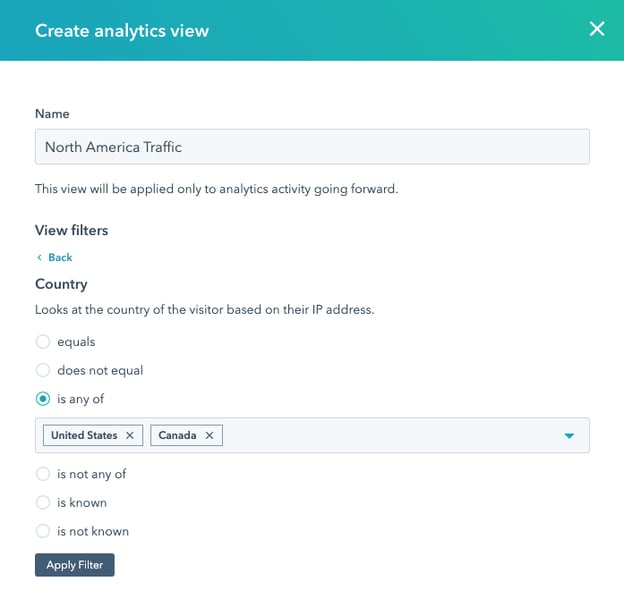Image resolution: width=624 pixels, height=590 pixels.
Task: Choose the "does not equal" radio option
Action: pos(43,370)
